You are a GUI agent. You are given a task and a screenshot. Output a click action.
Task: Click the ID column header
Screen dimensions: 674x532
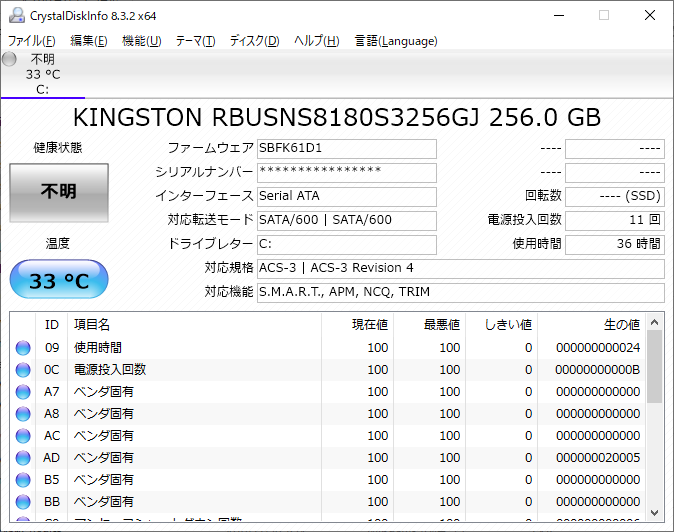point(52,324)
